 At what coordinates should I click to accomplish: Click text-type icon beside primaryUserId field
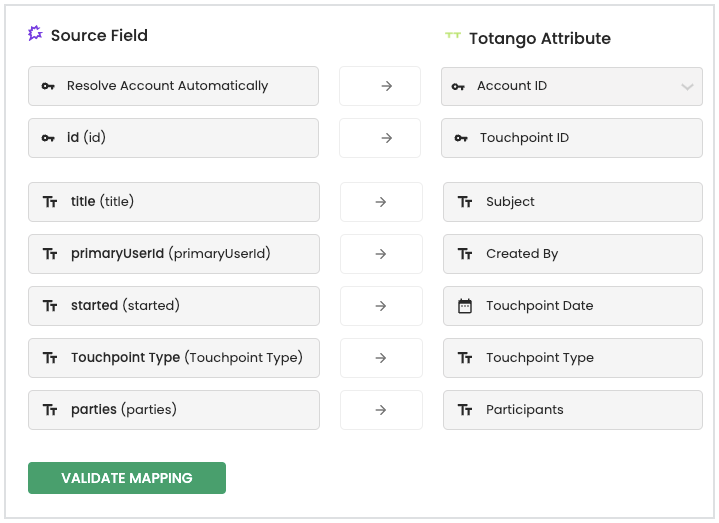click(x=50, y=254)
